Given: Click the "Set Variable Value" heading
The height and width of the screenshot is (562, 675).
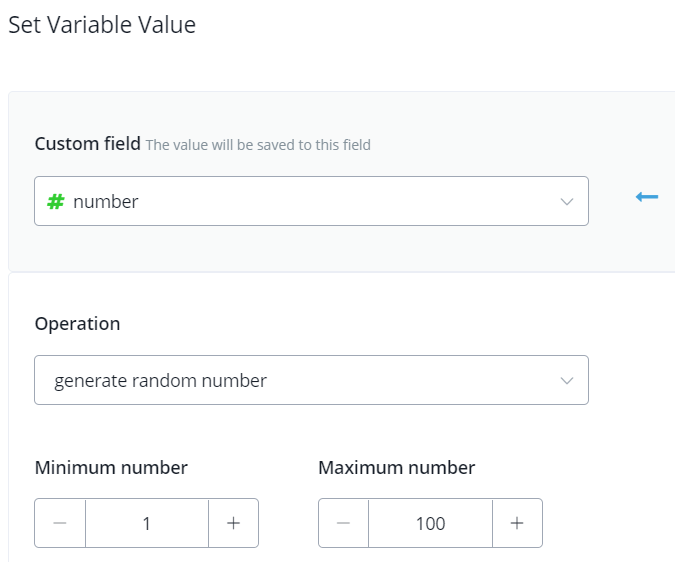Looking at the screenshot, I should point(102,25).
